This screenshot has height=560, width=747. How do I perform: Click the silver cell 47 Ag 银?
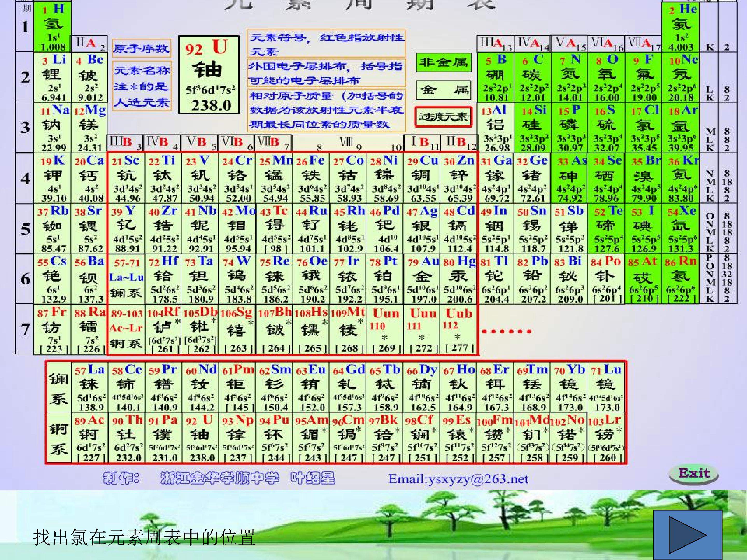tap(422, 228)
